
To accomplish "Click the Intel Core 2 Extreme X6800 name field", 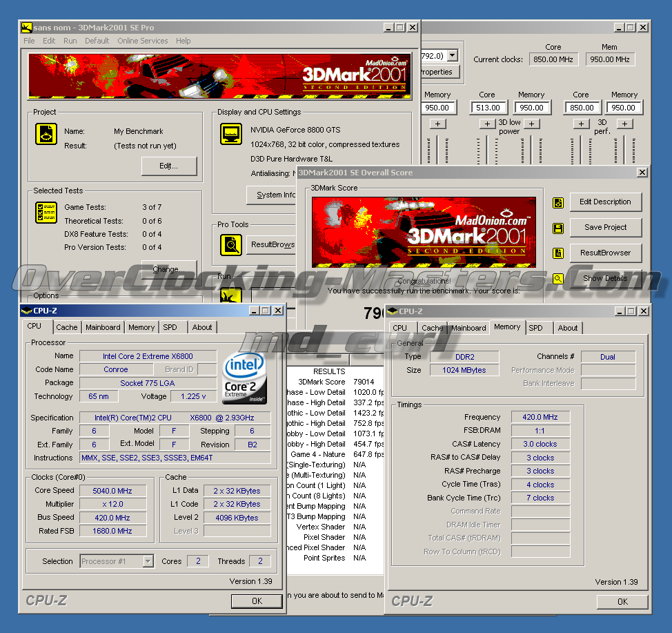I will 148,356.
